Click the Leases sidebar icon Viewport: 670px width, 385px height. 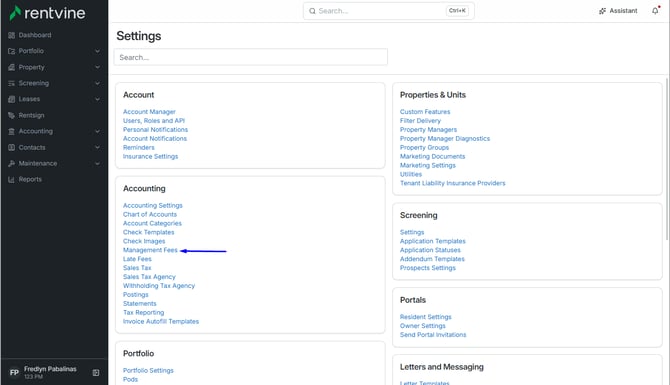12,99
